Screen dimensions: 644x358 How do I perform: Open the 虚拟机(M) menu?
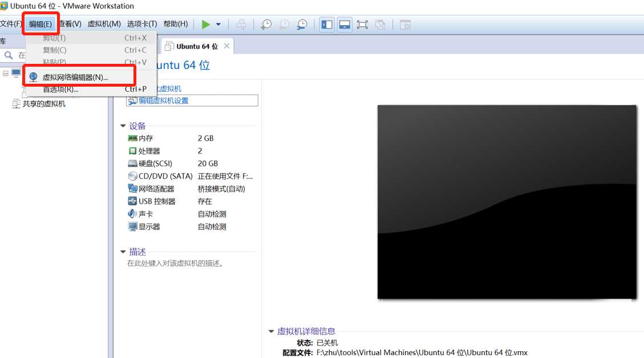tap(104, 24)
